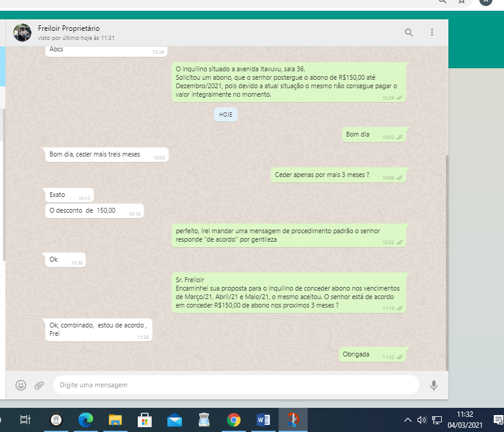Open the Mail app from the taskbar
504x432 pixels.
point(175,419)
